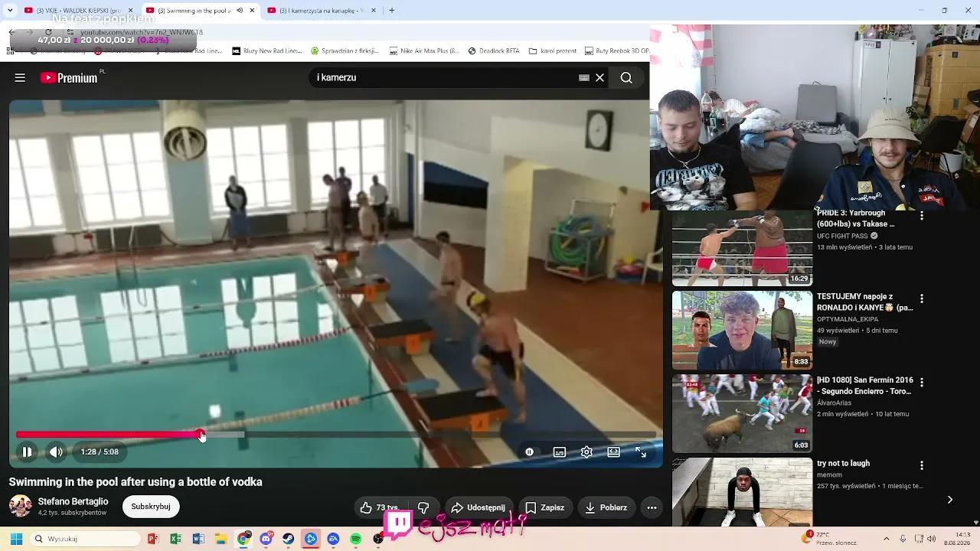The width and height of the screenshot is (980, 551).
Task: Click the Wyszukaj taskbar search box
Action: pos(86,539)
